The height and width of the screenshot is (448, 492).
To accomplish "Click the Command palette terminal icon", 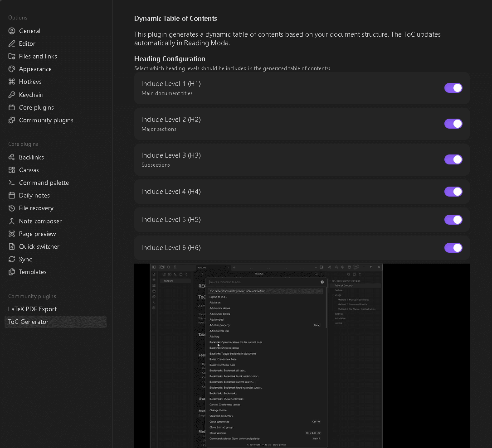I will coord(12,183).
